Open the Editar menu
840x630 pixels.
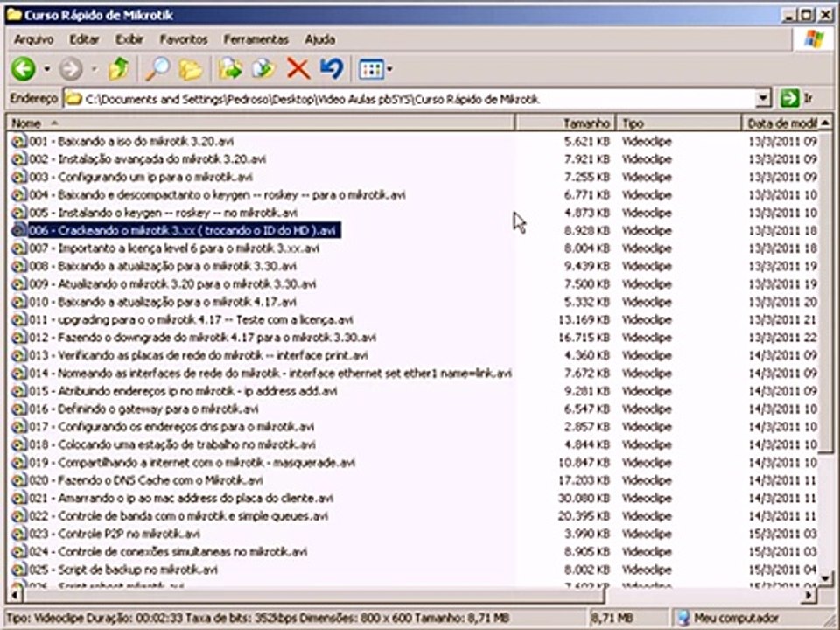point(84,39)
